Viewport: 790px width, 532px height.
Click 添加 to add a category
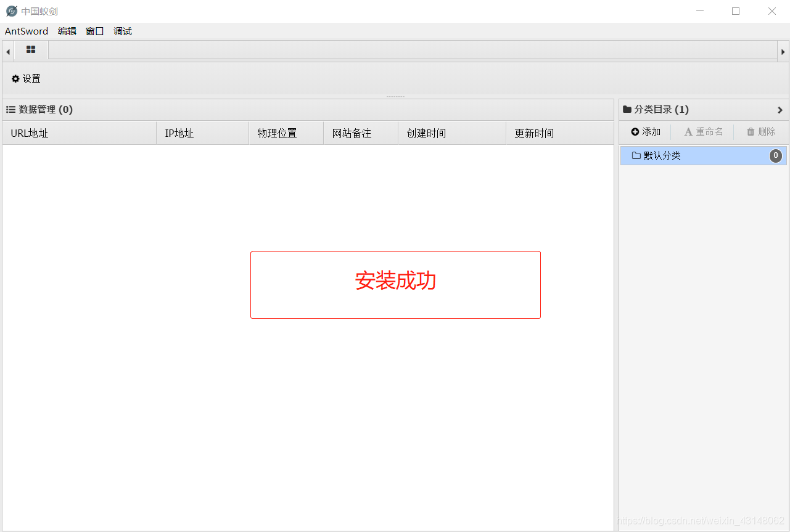[x=646, y=132]
